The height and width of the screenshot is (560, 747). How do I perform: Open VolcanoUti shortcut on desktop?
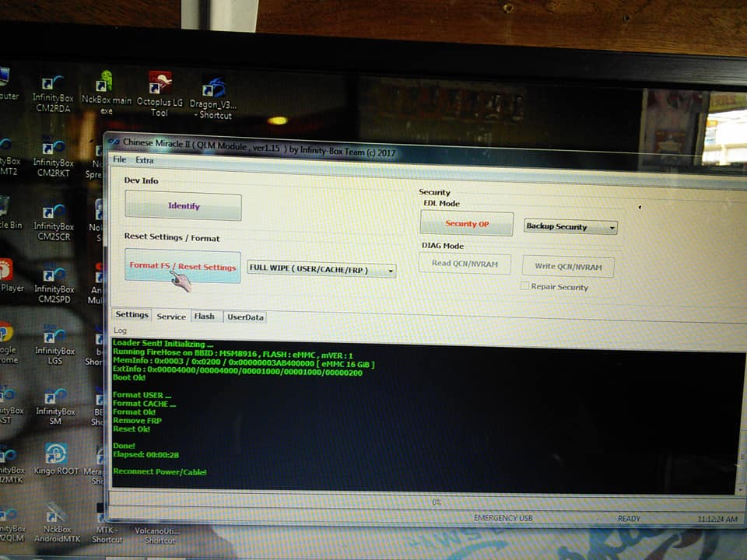[x=158, y=535]
